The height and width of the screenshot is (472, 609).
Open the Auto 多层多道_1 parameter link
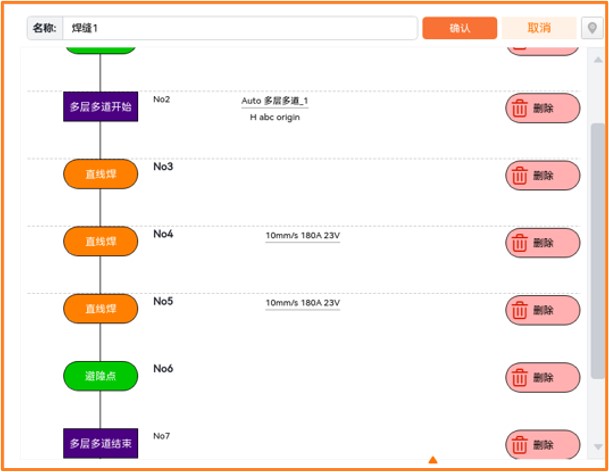tap(275, 101)
